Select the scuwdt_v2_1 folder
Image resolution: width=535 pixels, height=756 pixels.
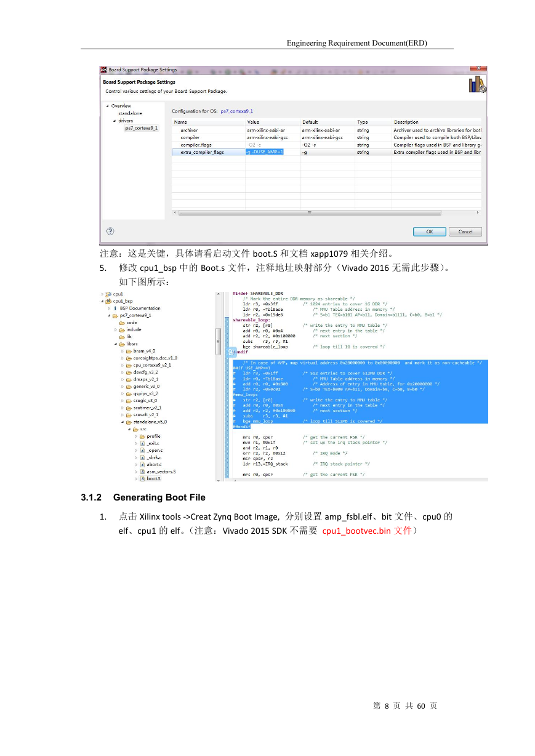click(147, 414)
